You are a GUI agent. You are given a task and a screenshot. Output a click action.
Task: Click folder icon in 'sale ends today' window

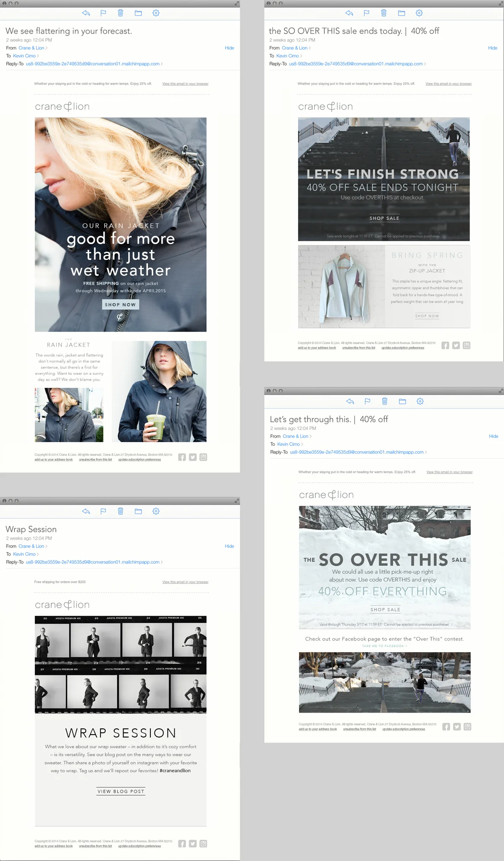(x=402, y=13)
